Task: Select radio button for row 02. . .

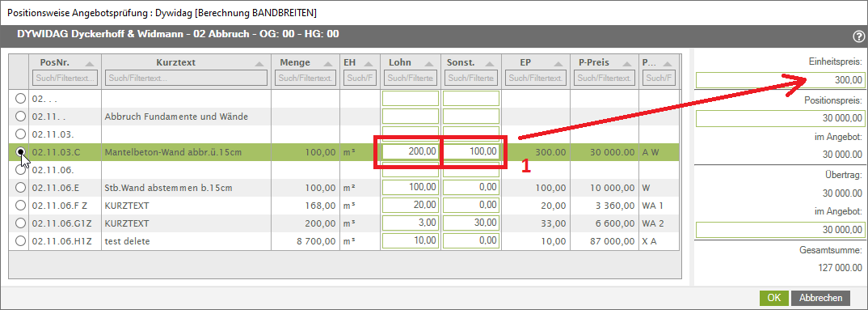Action: point(20,99)
